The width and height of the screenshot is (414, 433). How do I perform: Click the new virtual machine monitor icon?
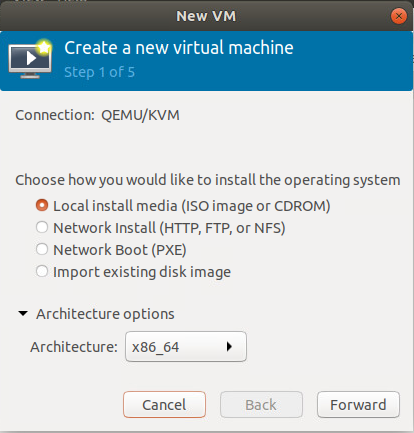[x=30, y=59]
